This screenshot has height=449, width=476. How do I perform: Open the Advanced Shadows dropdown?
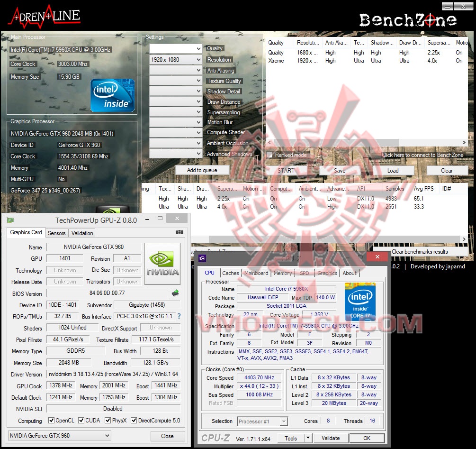tap(175, 154)
